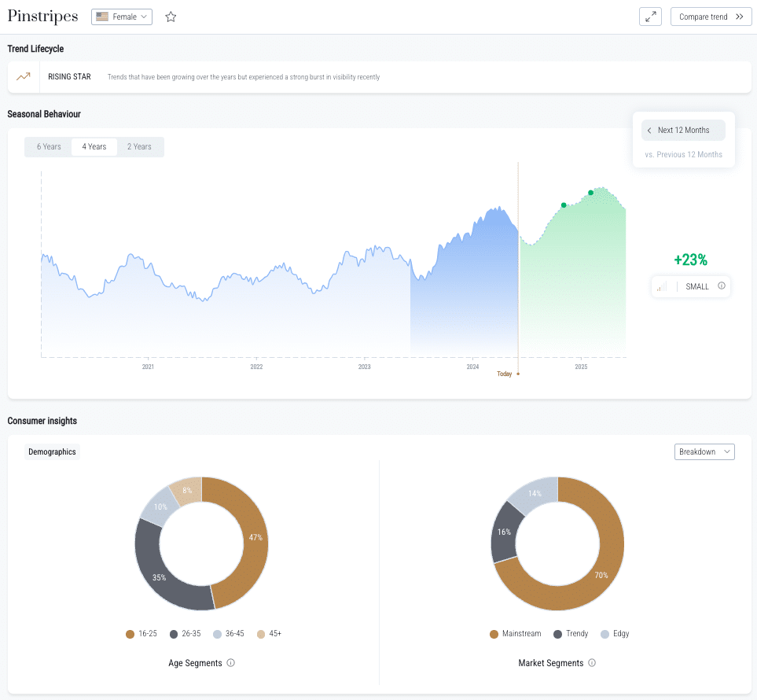The width and height of the screenshot is (757, 700).
Task: Click the Compare trend button
Action: 710,16
